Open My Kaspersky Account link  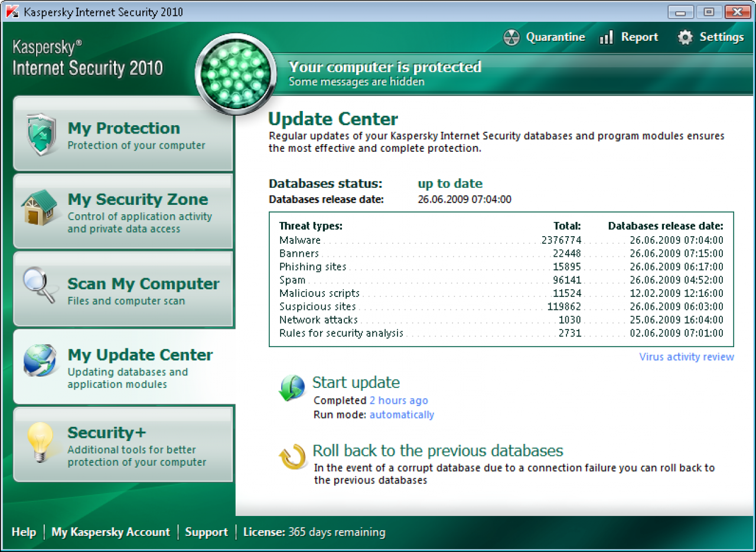[110, 532]
